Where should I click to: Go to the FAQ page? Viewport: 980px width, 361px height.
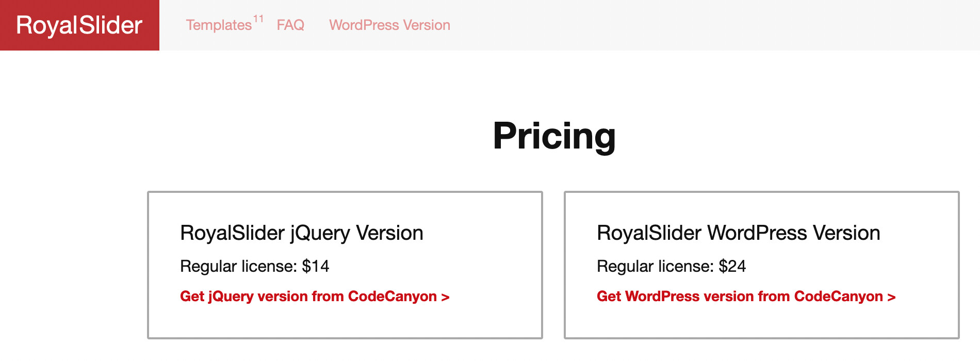pyautogui.click(x=290, y=25)
